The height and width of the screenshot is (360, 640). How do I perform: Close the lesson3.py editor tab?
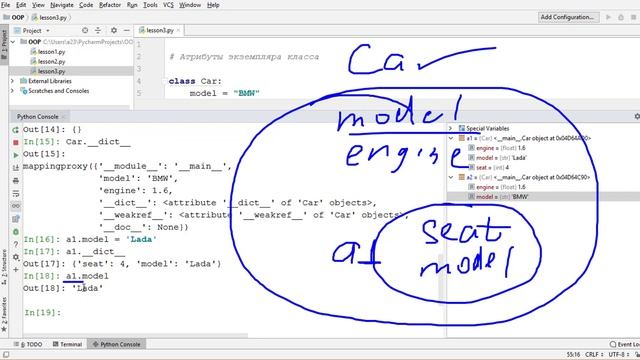(178, 30)
